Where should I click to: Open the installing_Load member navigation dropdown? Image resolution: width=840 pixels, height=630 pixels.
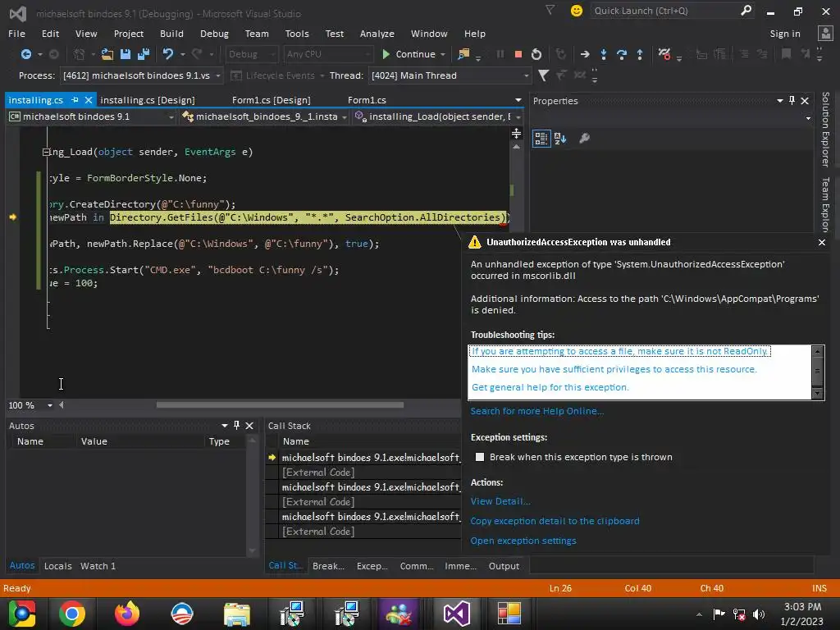click(x=518, y=116)
